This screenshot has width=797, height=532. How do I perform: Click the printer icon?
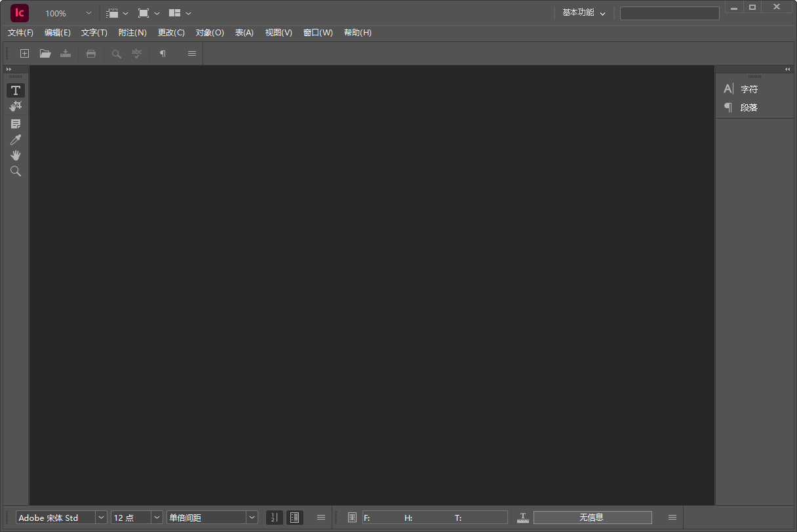[x=91, y=54]
